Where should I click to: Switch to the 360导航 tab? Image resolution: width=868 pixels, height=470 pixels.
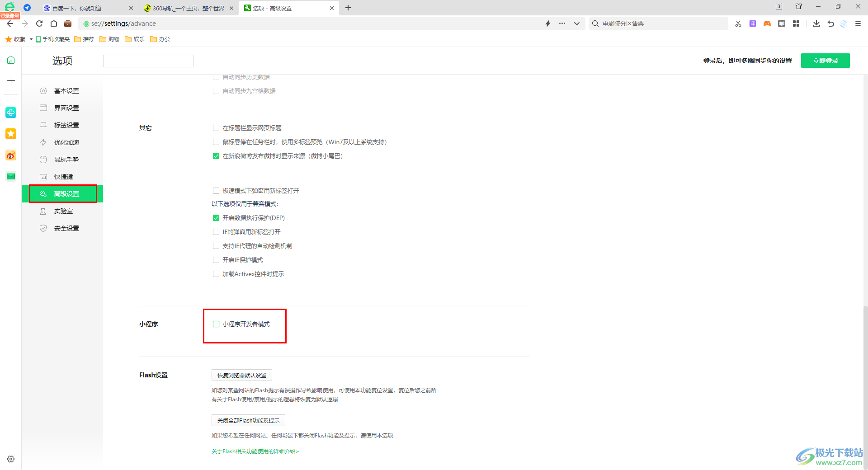pos(189,8)
